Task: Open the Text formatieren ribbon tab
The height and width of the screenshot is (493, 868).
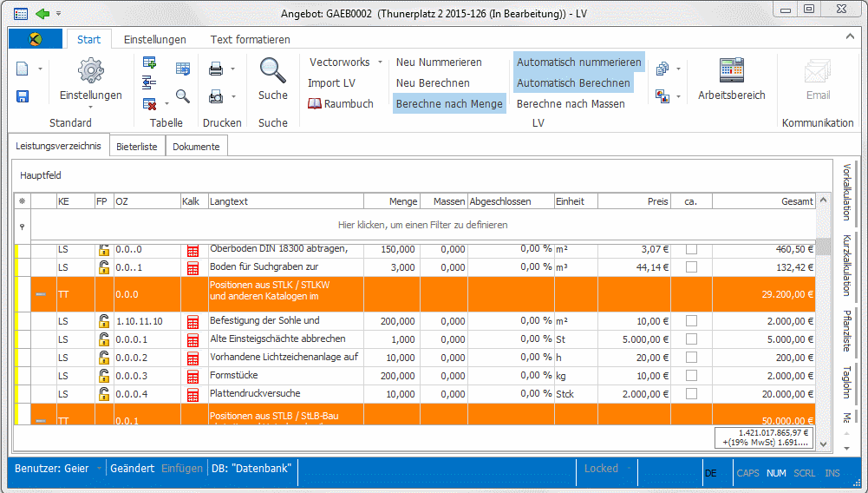Action: pos(251,39)
